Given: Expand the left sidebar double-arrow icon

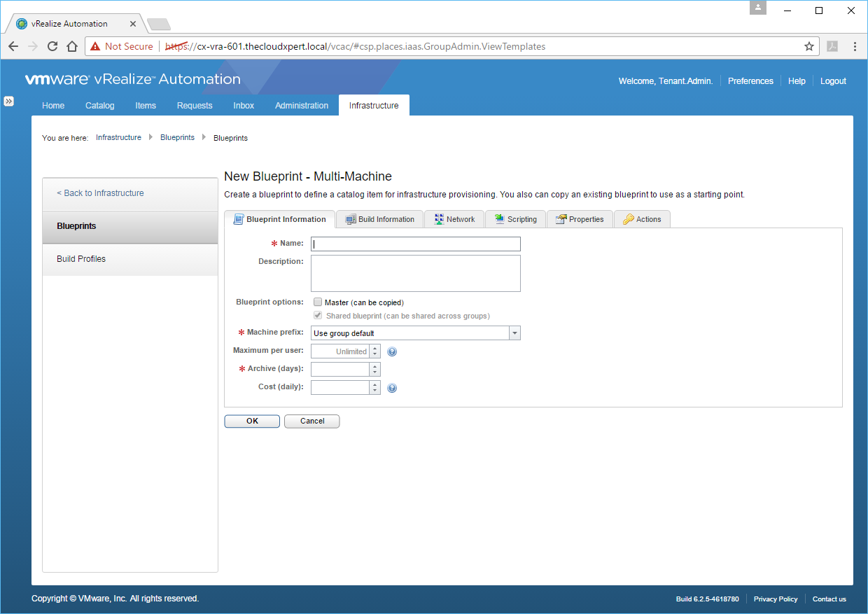Looking at the screenshot, I should pyautogui.click(x=8, y=101).
